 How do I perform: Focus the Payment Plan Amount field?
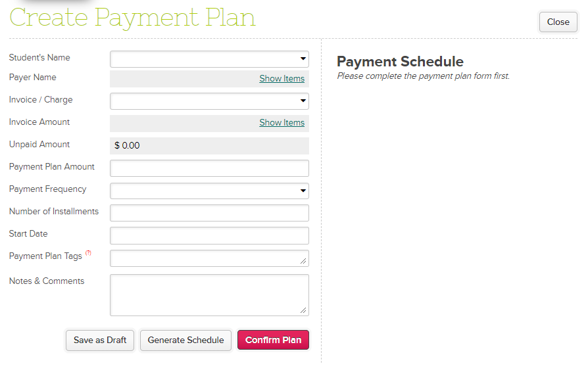(x=209, y=168)
